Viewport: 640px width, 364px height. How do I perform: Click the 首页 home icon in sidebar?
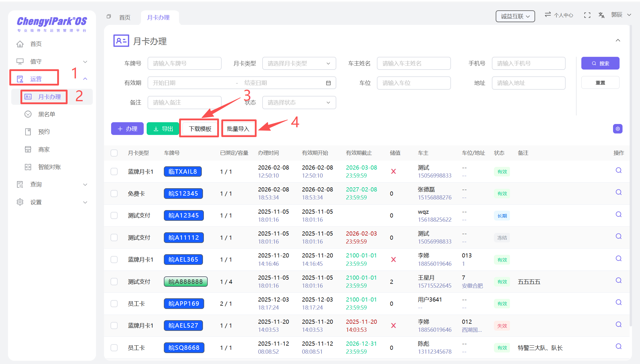[20, 44]
